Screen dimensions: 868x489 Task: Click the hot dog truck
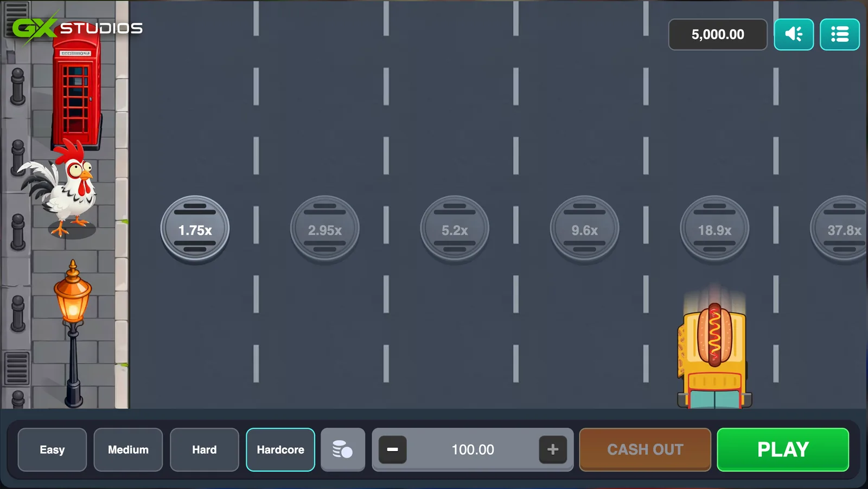(x=714, y=355)
